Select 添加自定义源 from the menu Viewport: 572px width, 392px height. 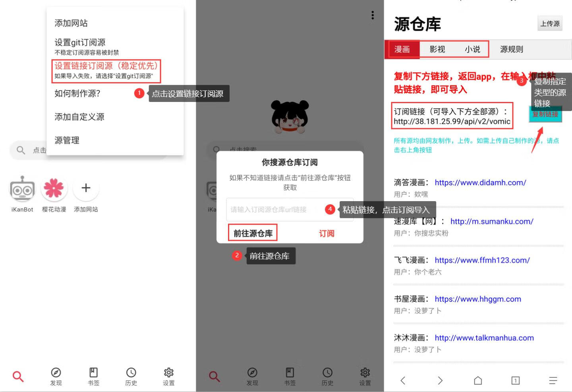click(79, 117)
